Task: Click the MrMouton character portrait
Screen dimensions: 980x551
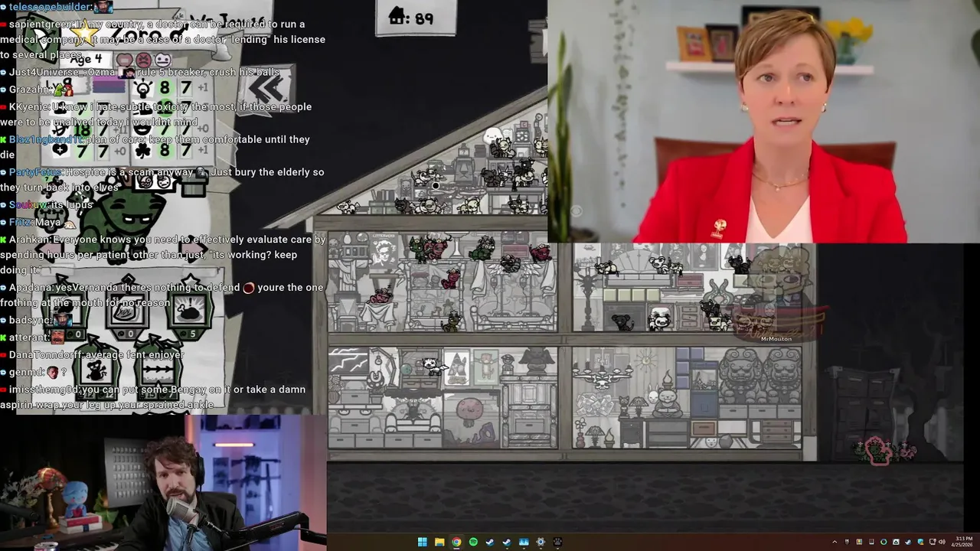Action: pyautogui.click(x=775, y=295)
